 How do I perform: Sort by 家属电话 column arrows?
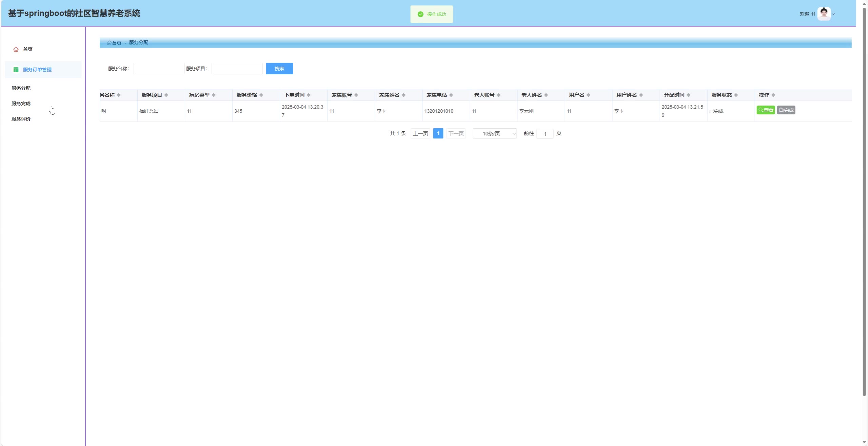451,95
